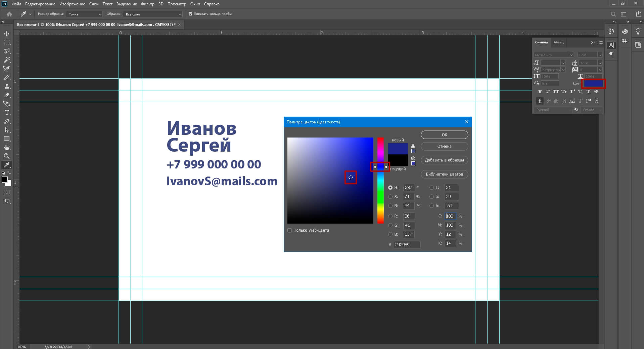Click OK in color picker

[x=444, y=135]
